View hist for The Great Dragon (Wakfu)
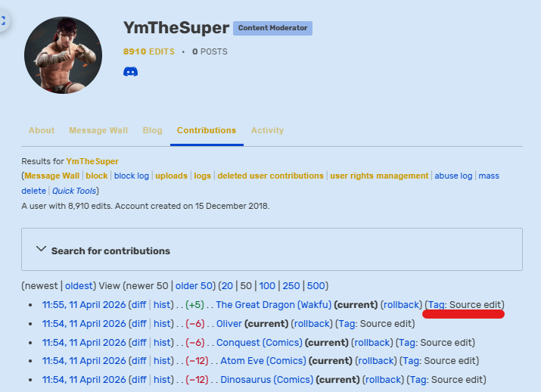This screenshot has width=541, height=392. pyautogui.click(x=162, y=305)
